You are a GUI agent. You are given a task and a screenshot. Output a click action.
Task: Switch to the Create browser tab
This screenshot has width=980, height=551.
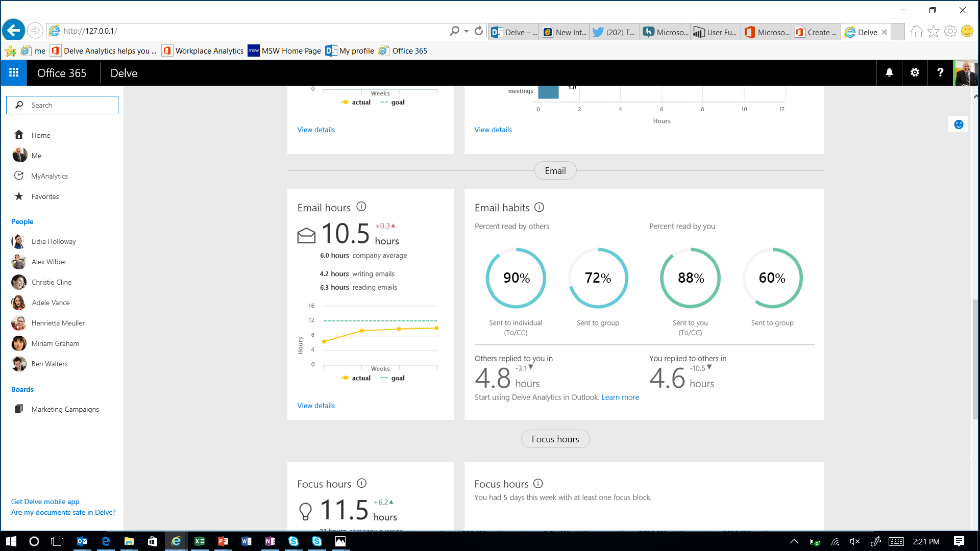[x=816, y=32]
